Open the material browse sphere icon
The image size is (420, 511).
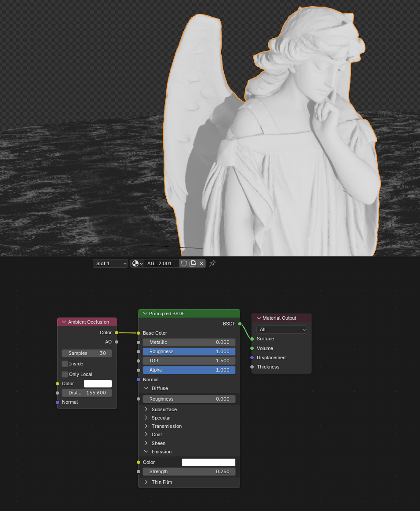pos(135,263)
